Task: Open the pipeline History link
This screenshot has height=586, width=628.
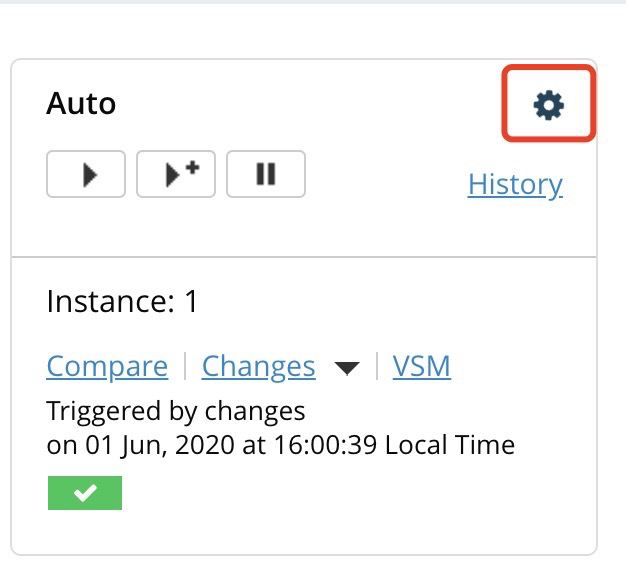Action: coord(515,184)
